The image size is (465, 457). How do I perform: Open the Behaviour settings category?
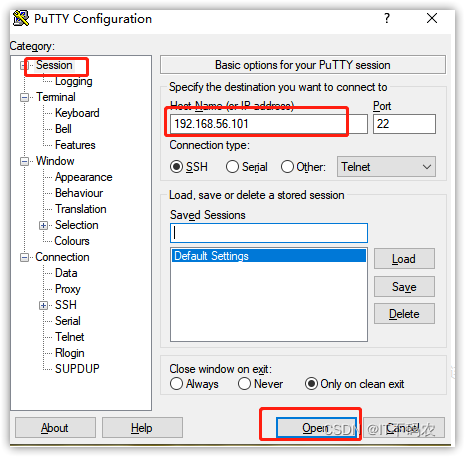(79, 193)
